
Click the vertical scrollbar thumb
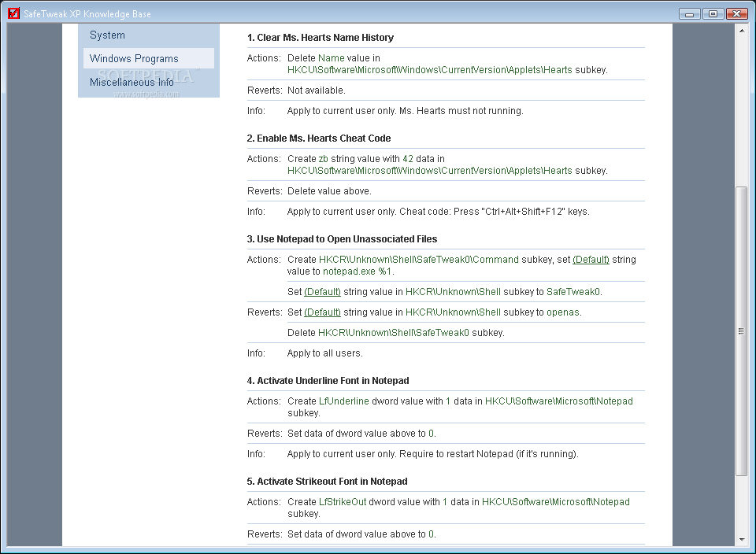click(x=742, y=331)
